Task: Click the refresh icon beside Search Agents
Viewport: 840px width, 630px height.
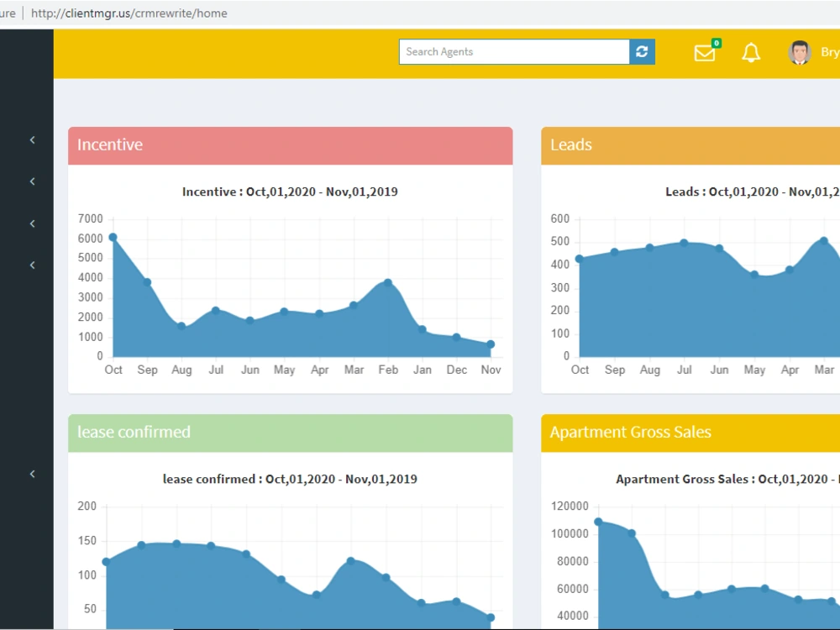Action: point(642,51)
